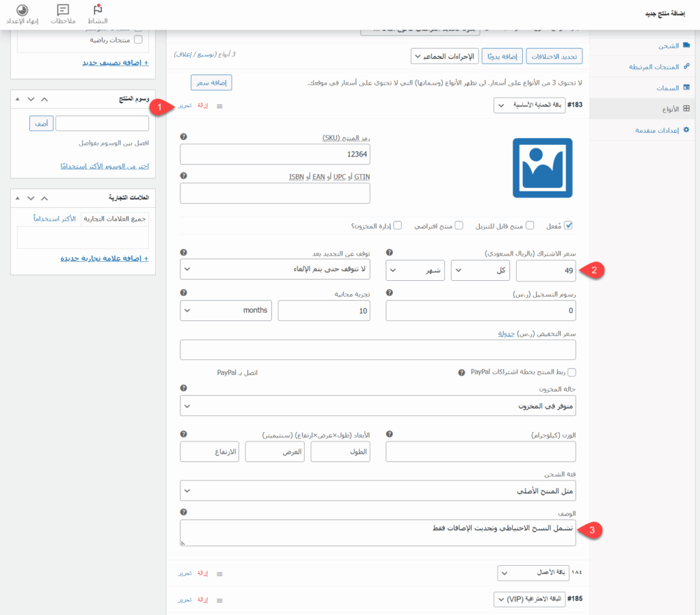This screenshot has height=615, width=700.
Task: Open the باقة الحماية الأساسية variation dropdown
Action: (530, 105)
